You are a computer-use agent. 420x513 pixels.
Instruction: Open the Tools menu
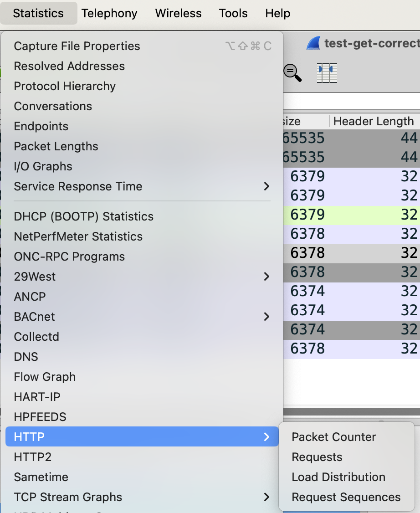click(233, 13)
